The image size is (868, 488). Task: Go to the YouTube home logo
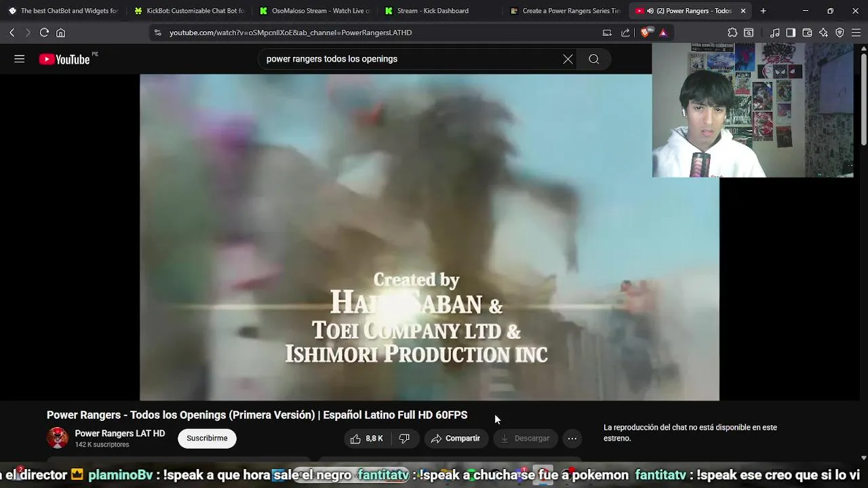point(64,60)
